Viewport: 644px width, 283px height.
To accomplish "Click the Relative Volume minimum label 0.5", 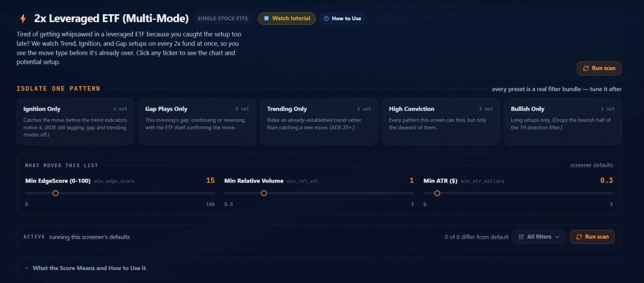I will point(228,204).
